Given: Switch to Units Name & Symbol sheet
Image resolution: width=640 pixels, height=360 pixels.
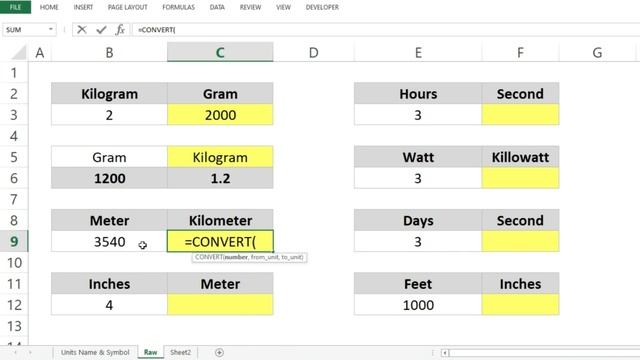Looking at the screenshot, I should 95,352.
